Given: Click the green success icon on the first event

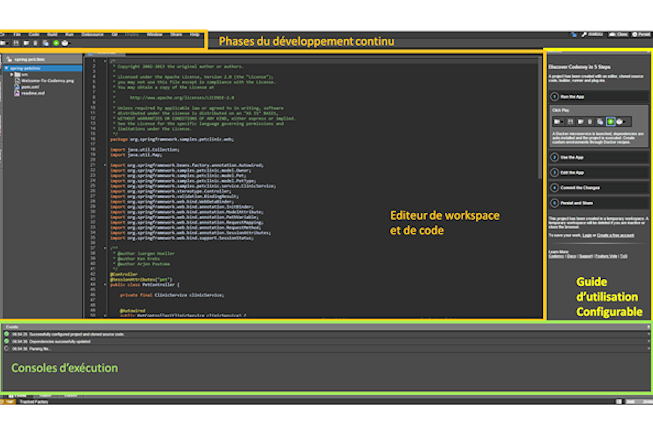Looking at the screenshot, I should pyautogui.click(x=7, y=334).
